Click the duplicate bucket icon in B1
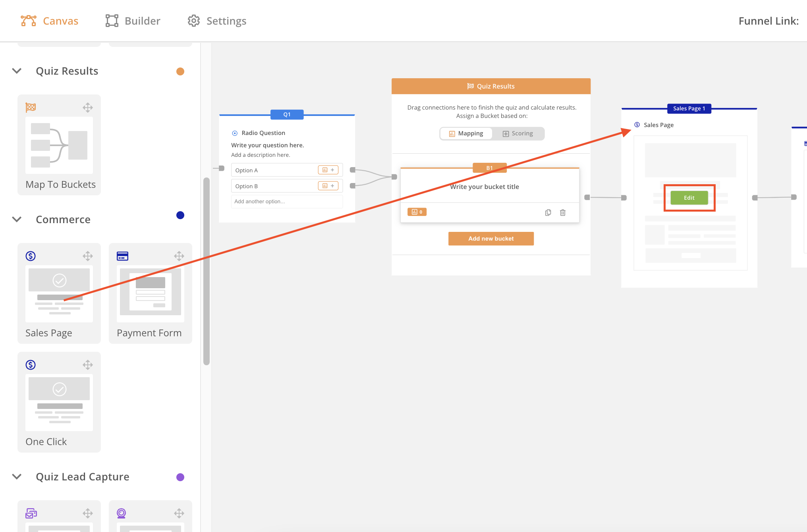This screenshot has height=532, width=807. (x=548, y=212)
